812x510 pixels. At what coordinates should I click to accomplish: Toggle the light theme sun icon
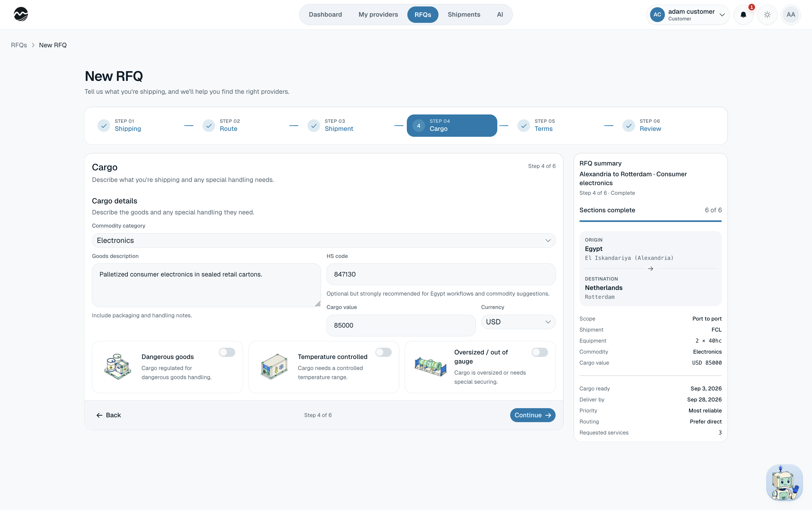point(767,15)
